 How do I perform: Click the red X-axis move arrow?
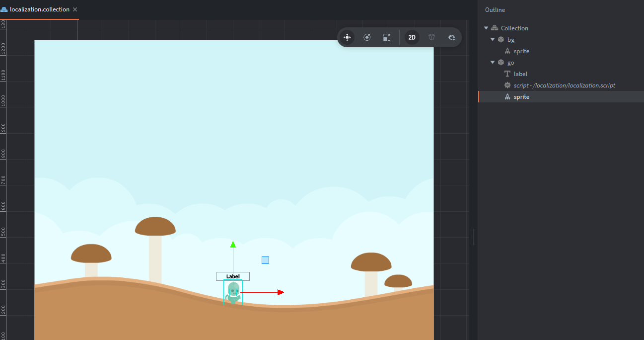click(281, 292)
